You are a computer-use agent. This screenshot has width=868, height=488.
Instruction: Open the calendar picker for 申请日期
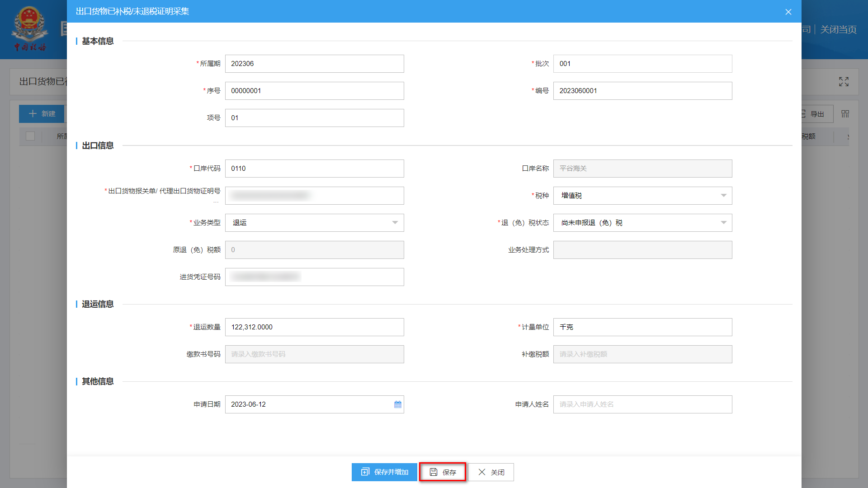[x=397, y=404]
